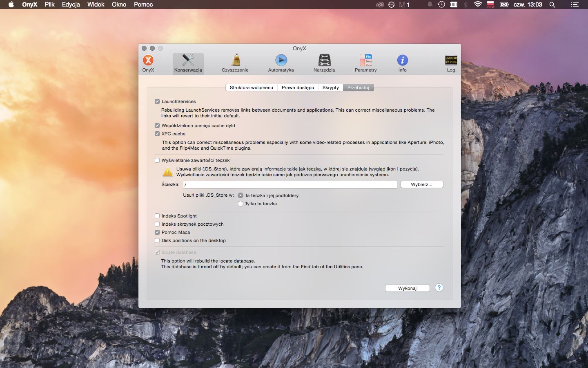Click the help question mark button

[x=439, y=288]
